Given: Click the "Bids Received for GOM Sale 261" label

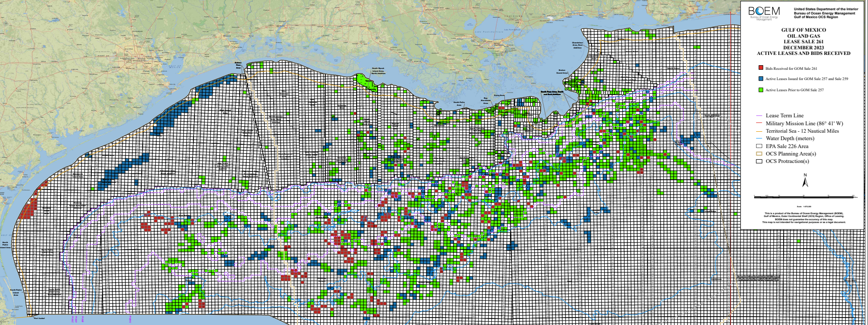Looking at the screenshot, I should tap(791, 68).
